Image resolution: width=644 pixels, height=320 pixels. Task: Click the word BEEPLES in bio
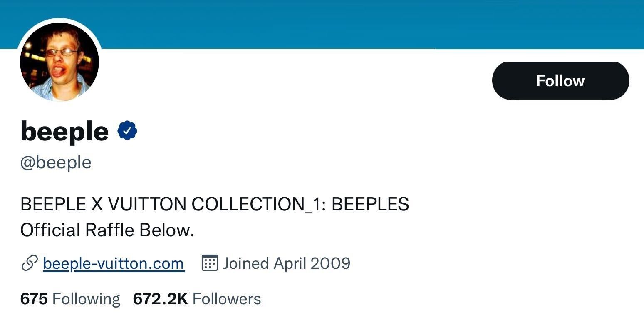pyautogui.click(x=370, y=204)
